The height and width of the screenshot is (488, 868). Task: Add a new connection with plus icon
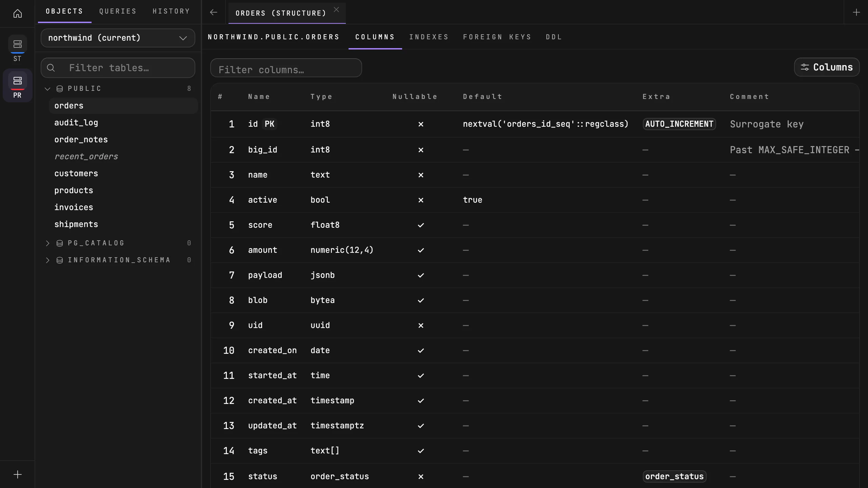(18, 474)
